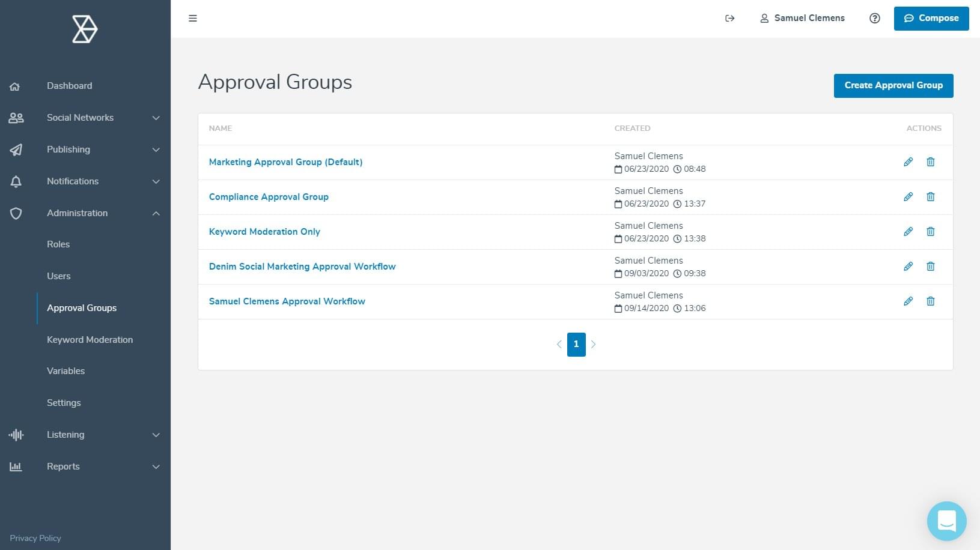
Task: Click the ACTIONS column header
Action: (924, 128)
